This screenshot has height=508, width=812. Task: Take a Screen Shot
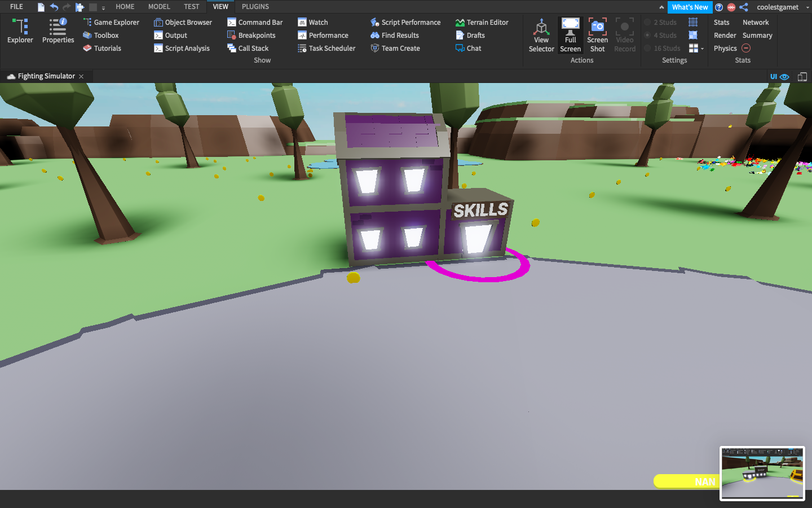[597, 35]
